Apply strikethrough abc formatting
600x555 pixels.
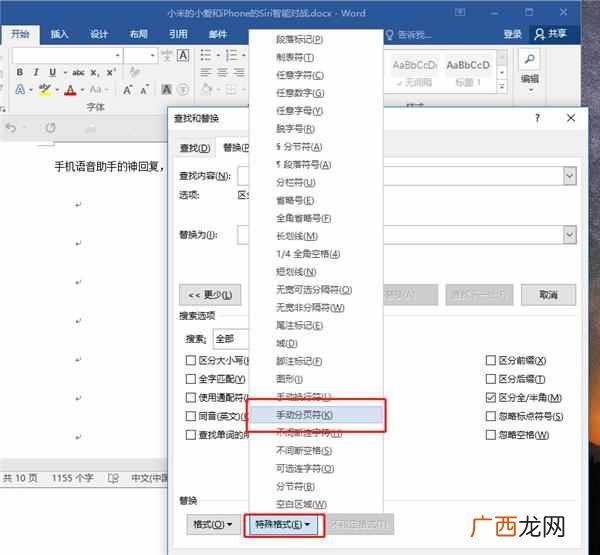[78, 72]
